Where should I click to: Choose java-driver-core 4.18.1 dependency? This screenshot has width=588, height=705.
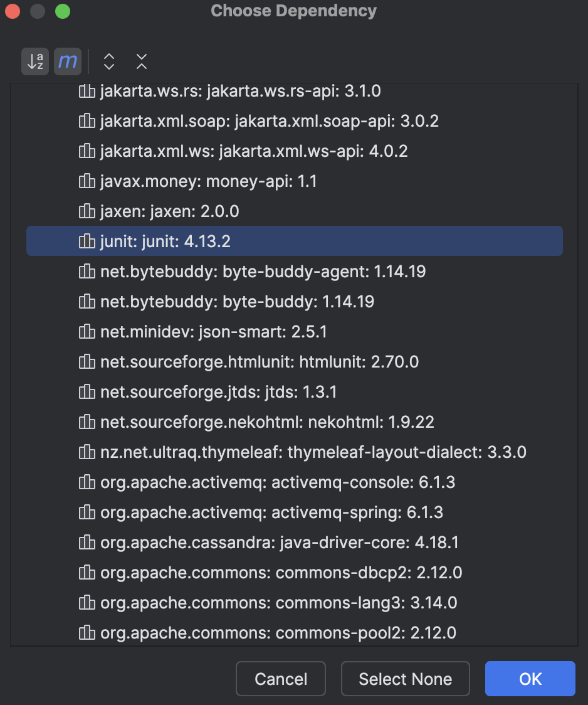click(x=294, y=543)
